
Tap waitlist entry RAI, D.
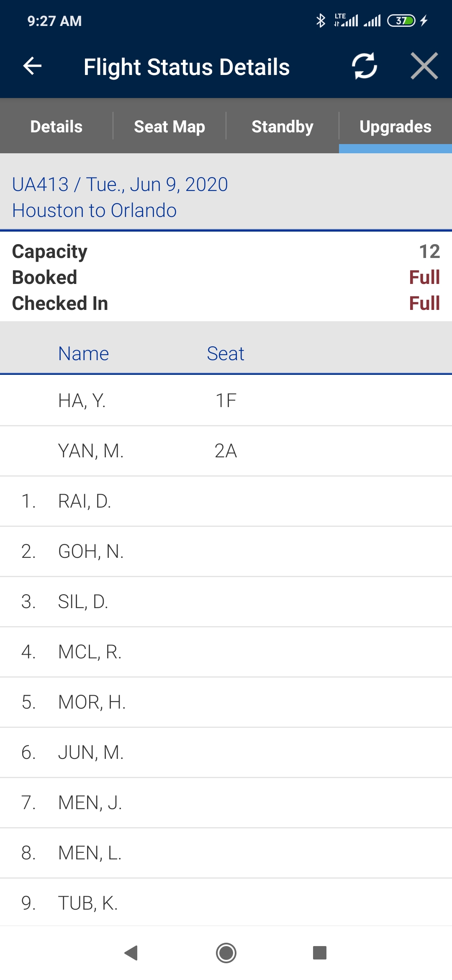226,501
